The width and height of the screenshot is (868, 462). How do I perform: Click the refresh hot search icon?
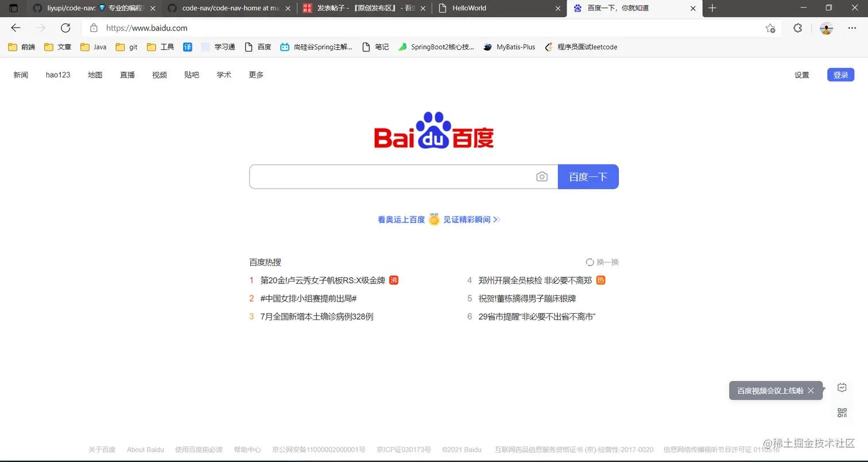coord(590,262)
